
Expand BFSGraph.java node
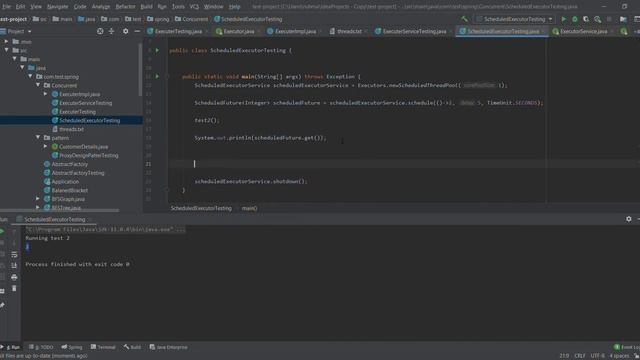pos(38,199)
